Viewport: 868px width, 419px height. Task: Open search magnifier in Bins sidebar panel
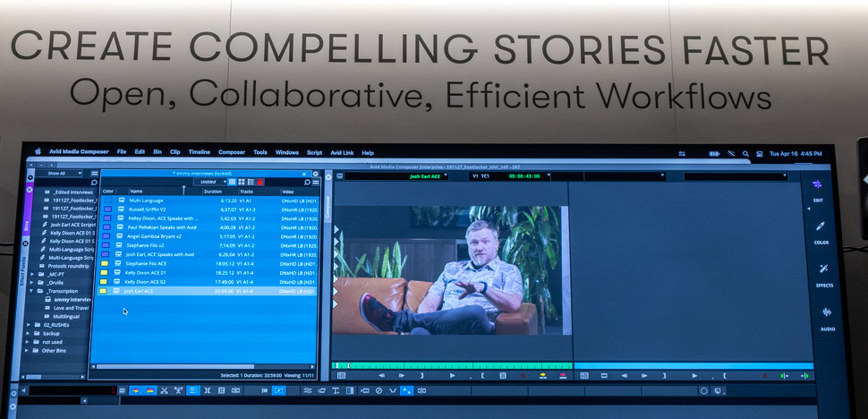[x=94, y=182]
